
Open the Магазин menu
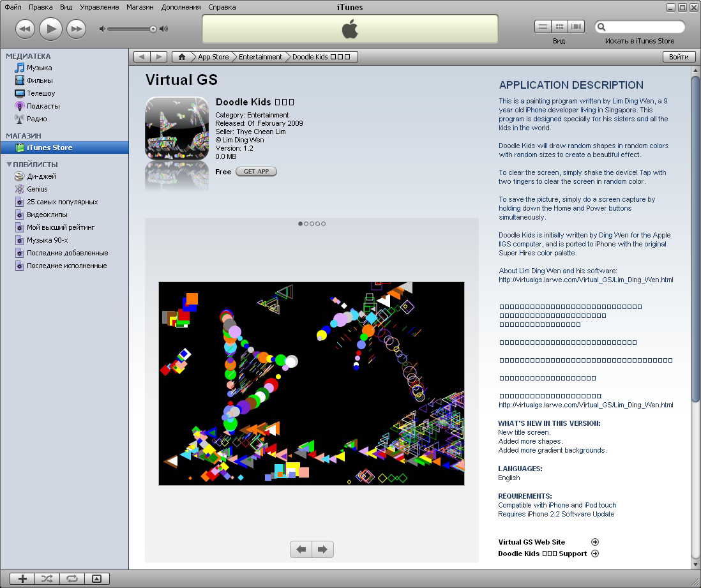[140, 7]
